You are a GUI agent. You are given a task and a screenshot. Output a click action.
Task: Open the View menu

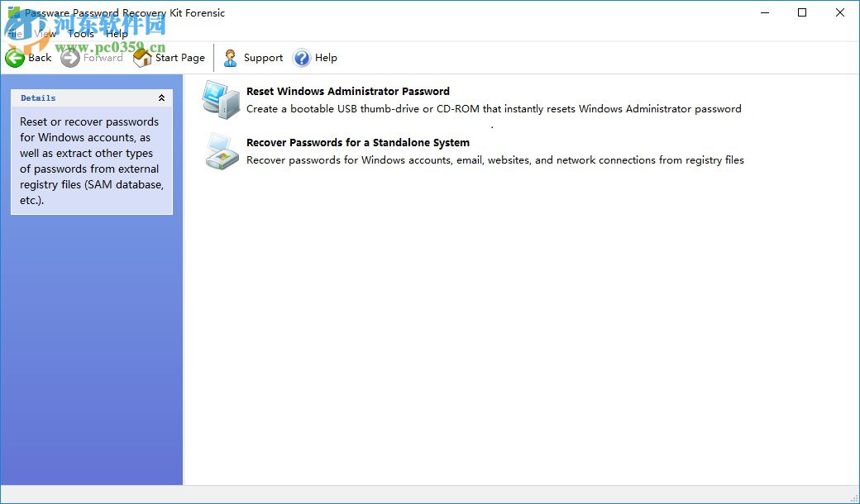[46, 34]
